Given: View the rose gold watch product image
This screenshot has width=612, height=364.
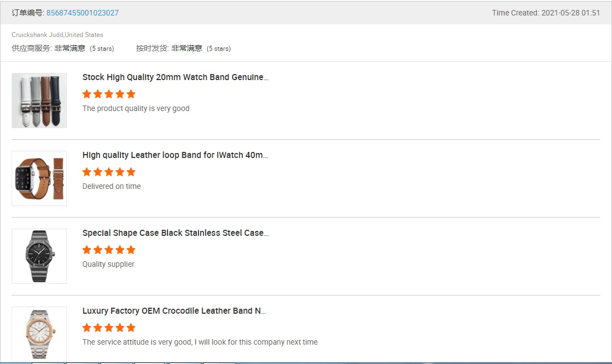Looking at the screenshot, I should 39,334.
